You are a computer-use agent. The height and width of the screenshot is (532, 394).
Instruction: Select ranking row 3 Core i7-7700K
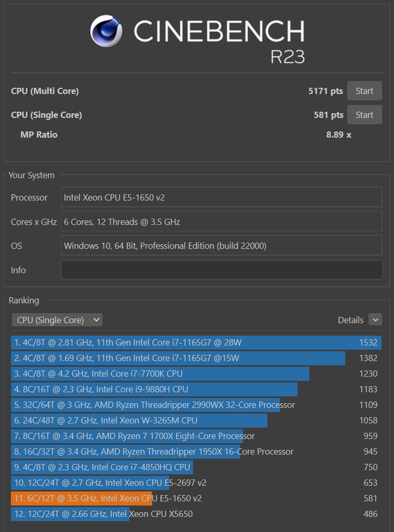[196, 374]
